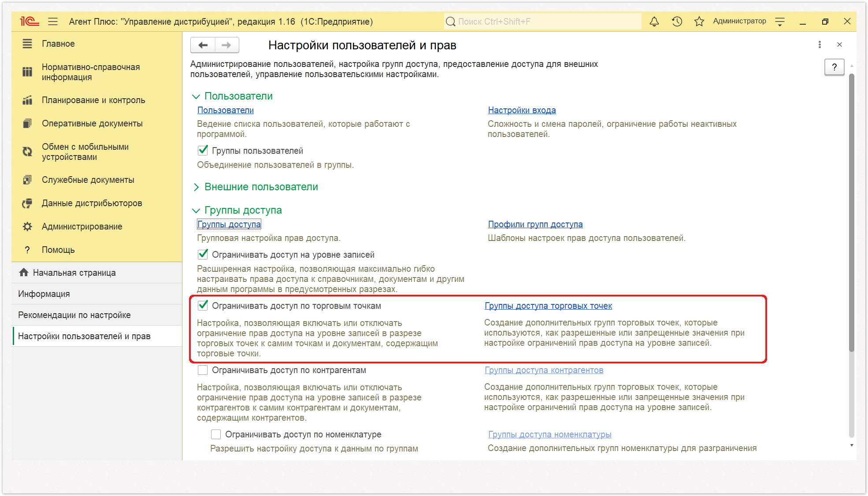
Task: Open Оперативные документы section
Action: tap(96, 123)
